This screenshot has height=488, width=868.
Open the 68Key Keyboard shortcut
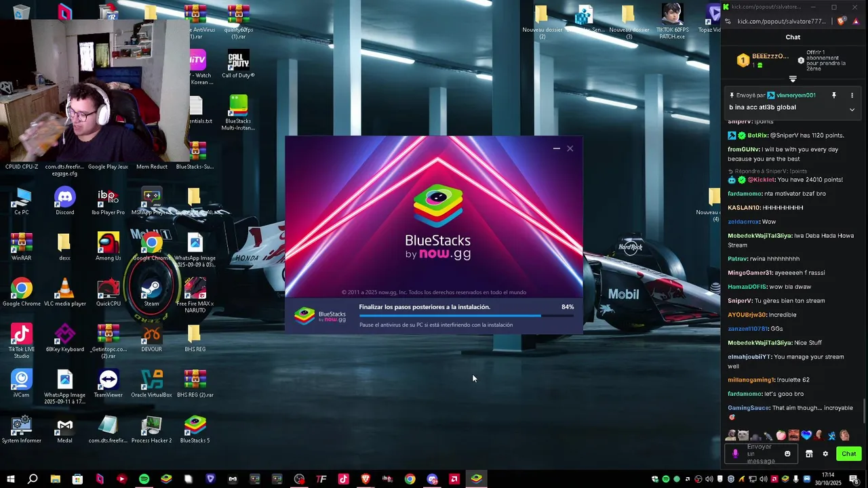[64, 338]
